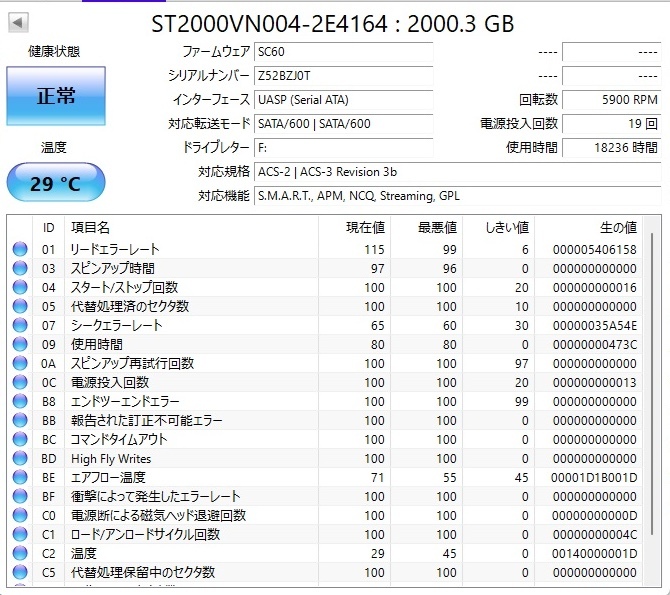Select the シークエラーレート row
Viewport: 670px width, 595px height.
325,325
